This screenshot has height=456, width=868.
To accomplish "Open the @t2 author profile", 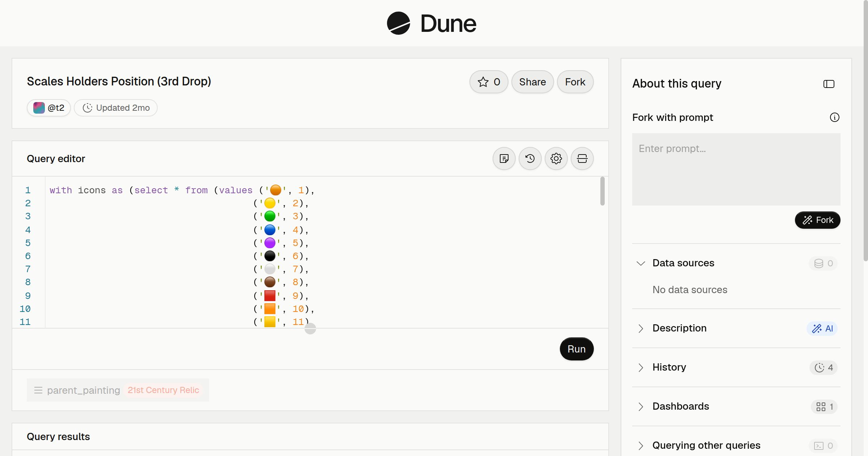I will coord(49,108).
